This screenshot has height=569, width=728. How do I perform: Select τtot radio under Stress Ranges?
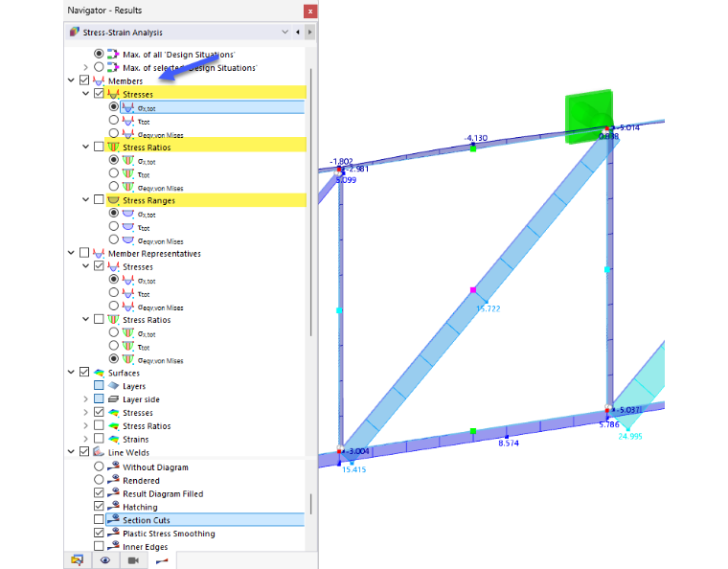[113, 226]
